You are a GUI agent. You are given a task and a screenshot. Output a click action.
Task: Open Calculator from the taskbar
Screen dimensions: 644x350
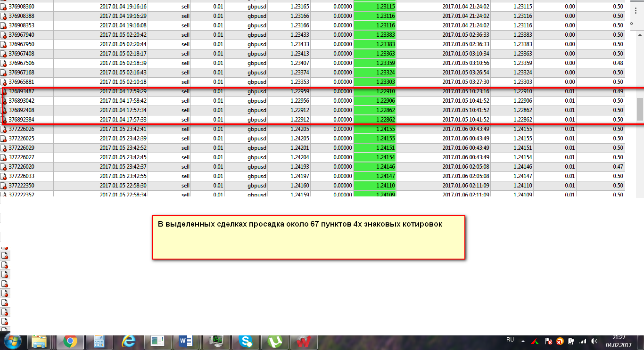pos(99,342)
